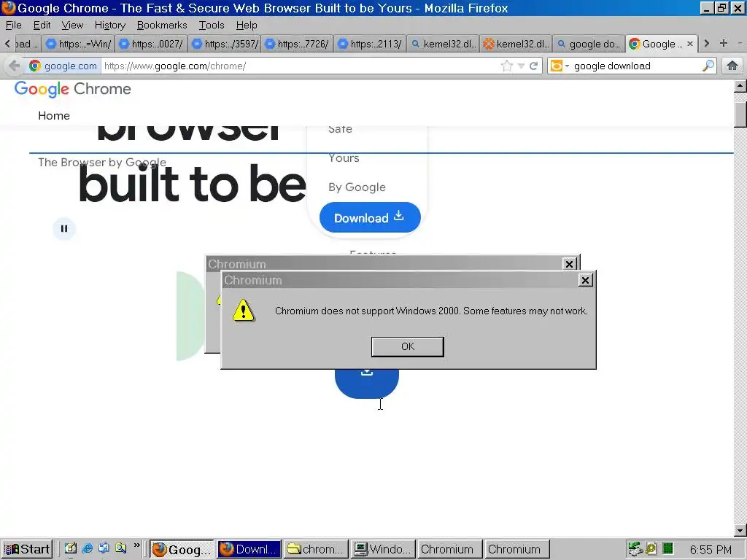The image size is (747, 560).
Task: Click the network connection tray icon
Action: coord(635,549)
